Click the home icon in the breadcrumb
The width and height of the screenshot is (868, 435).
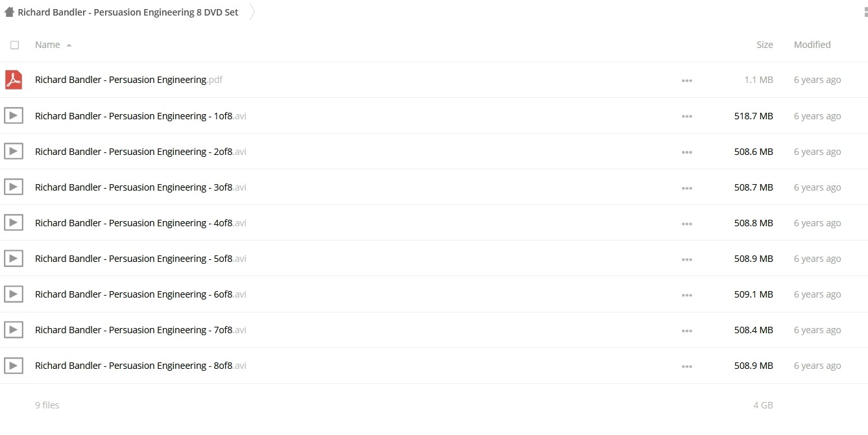(x=9, y=12)
